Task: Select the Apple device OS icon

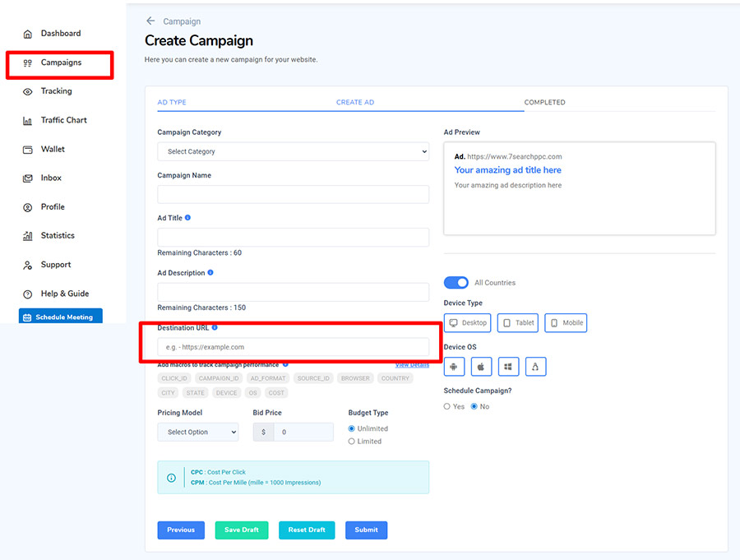Action: 481,367
